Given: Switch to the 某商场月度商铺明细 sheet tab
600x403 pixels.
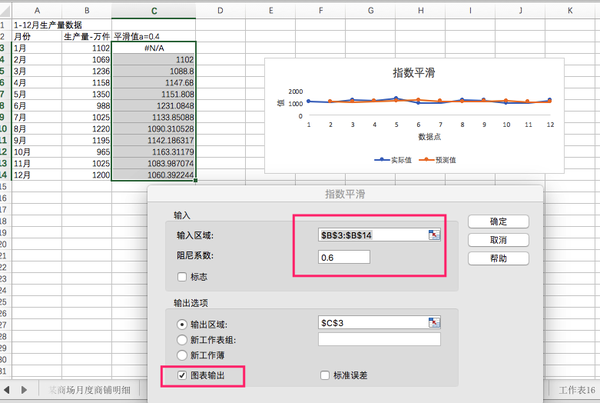Looking at the screenshot, I should point(90,390).
